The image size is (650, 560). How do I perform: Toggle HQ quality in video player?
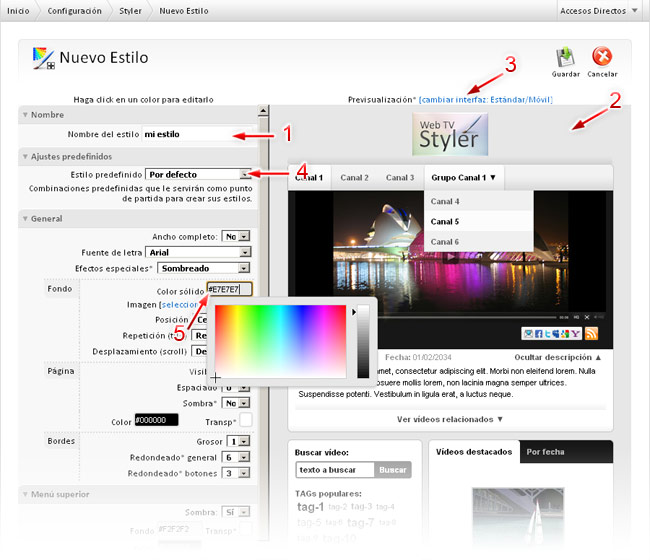[x=576, y=317]
